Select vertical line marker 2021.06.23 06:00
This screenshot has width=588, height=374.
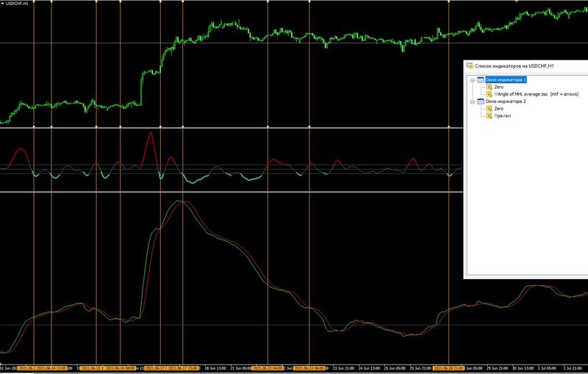point(309,368)
